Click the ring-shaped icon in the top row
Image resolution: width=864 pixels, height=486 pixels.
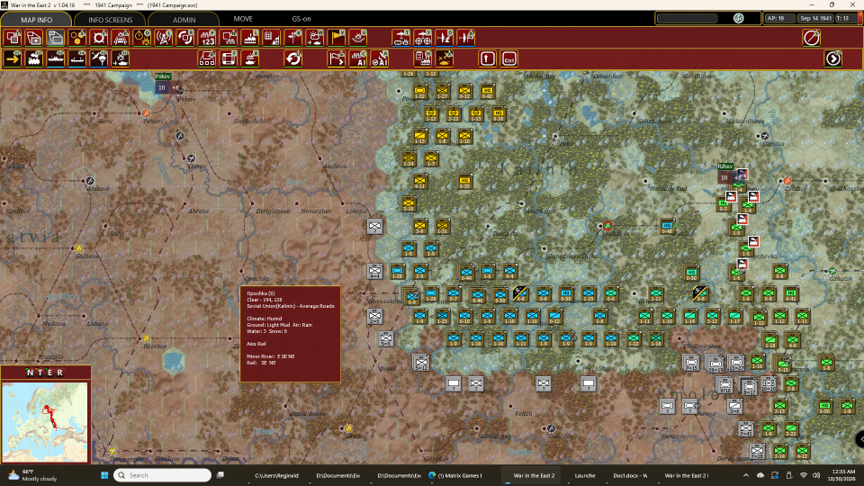tap(99, 38)
